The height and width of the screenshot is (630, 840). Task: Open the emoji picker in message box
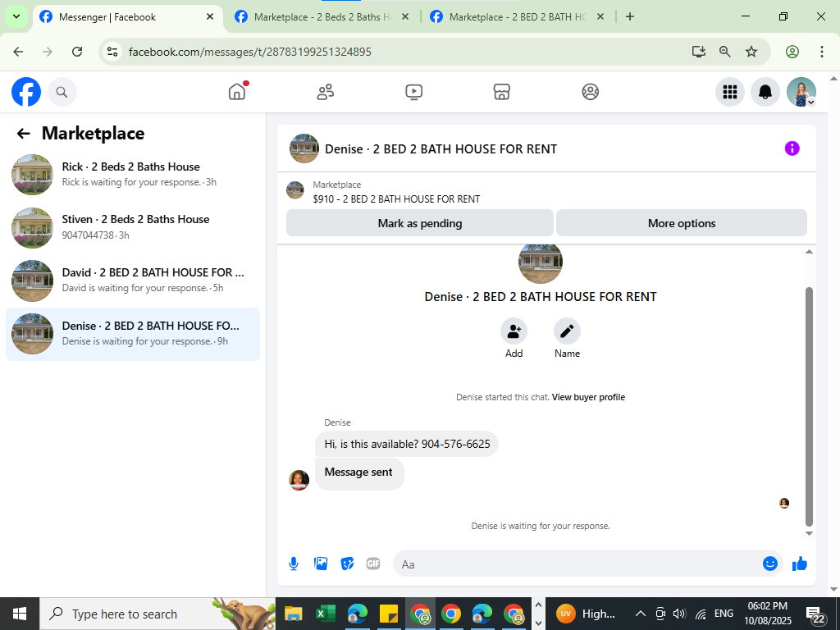click(x=769, y=564)
